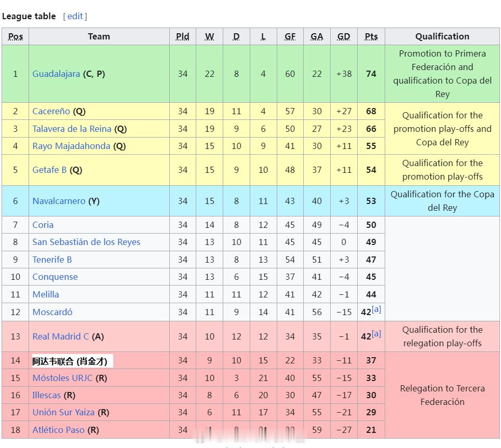Open the Navalcarnero team link
Screen dimensions: 501x448
click(x=59, y=201)
